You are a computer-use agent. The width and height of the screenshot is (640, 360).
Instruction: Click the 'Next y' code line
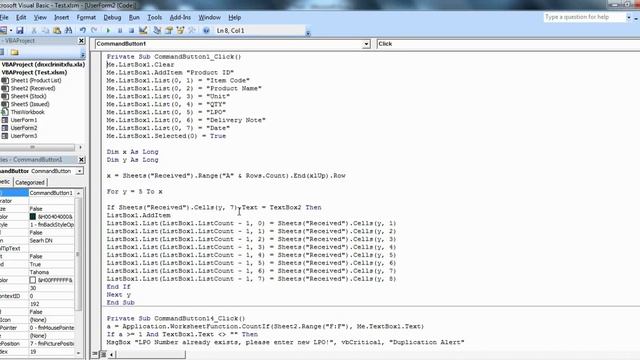point(118,295)
